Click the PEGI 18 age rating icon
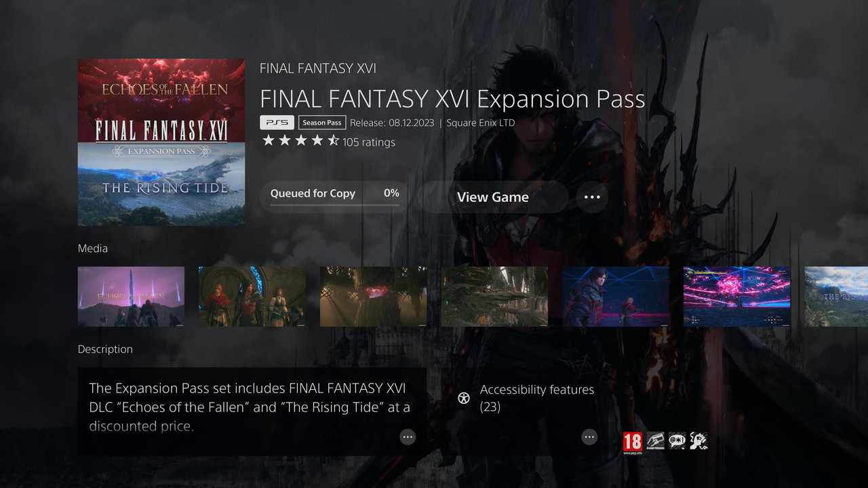This screenshot has height=488, width=868. click(632, 443)
